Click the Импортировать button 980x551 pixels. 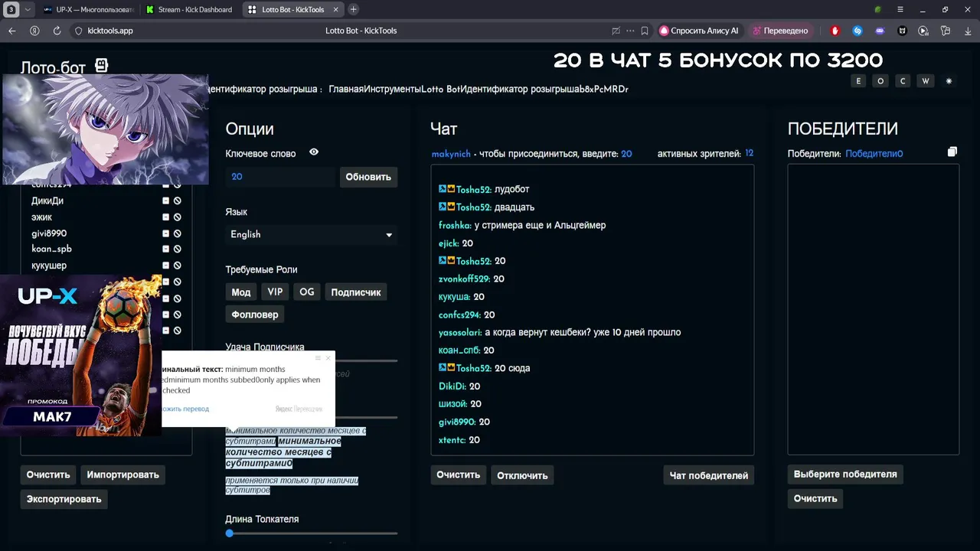[x=122, y=474]
